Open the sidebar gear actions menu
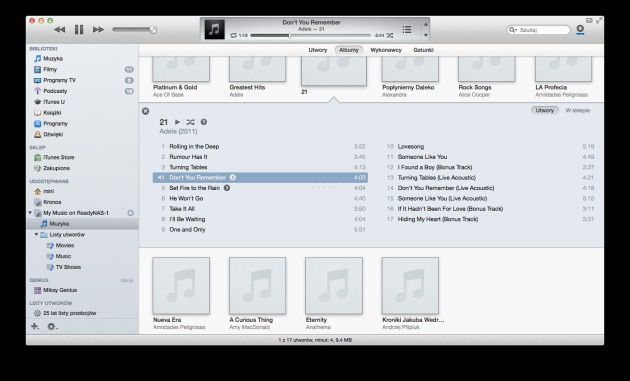Viewport: 630px width, 381px height. (x=52, y=326)
